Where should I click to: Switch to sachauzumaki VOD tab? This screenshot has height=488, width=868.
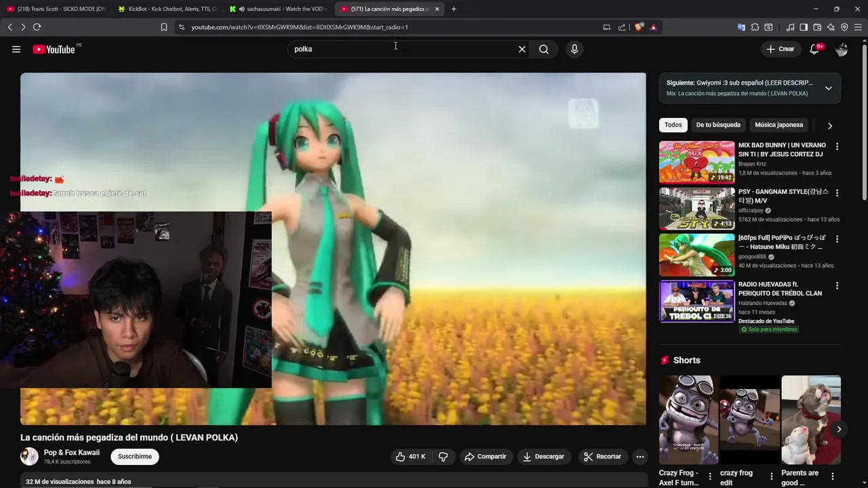pyautogui.click(x=279, y=9)
